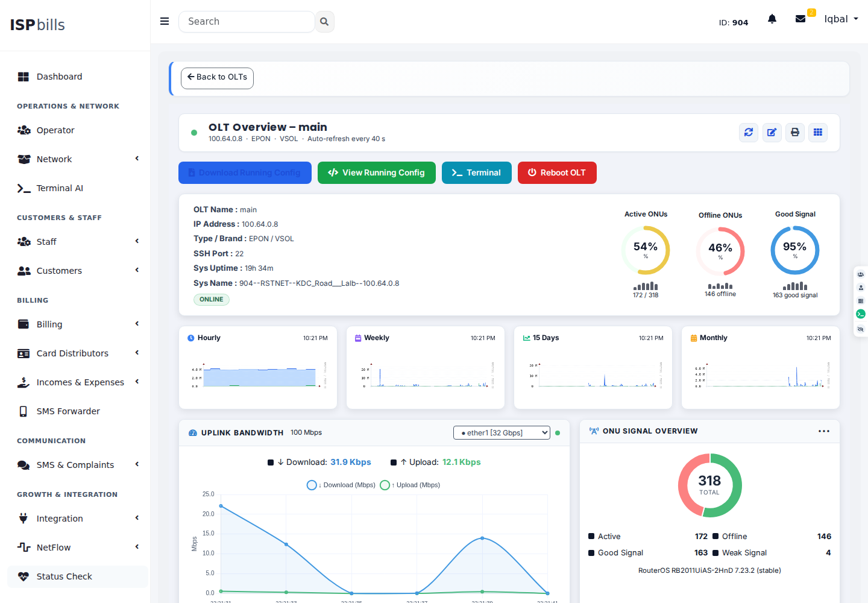Click the Operator users-cog icon
The width and height of the screenshot is (868, 603).
tap(24, 130)
